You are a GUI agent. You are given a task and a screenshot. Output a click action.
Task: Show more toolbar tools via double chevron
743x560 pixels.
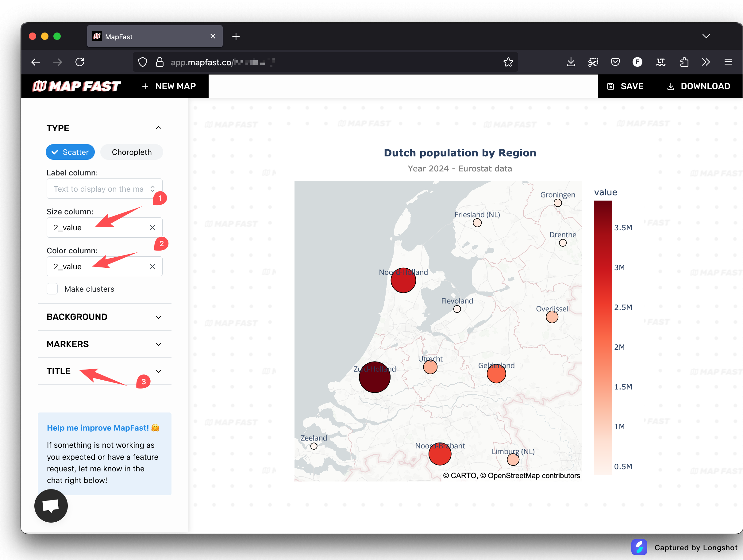(706, 62)
